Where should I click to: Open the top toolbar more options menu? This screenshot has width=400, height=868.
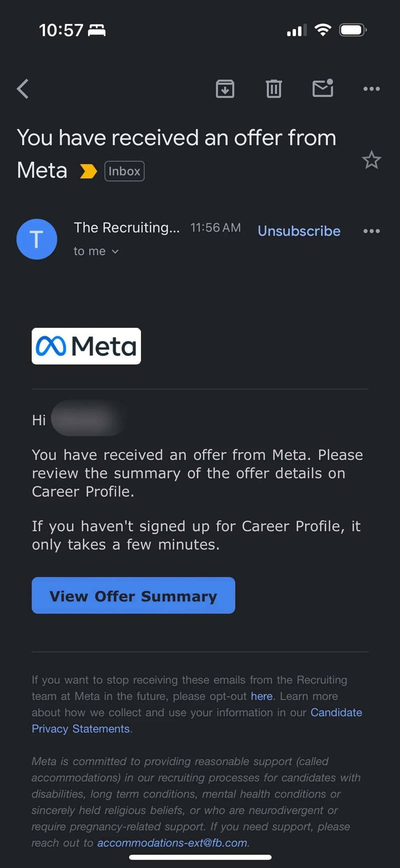(371, 89)
